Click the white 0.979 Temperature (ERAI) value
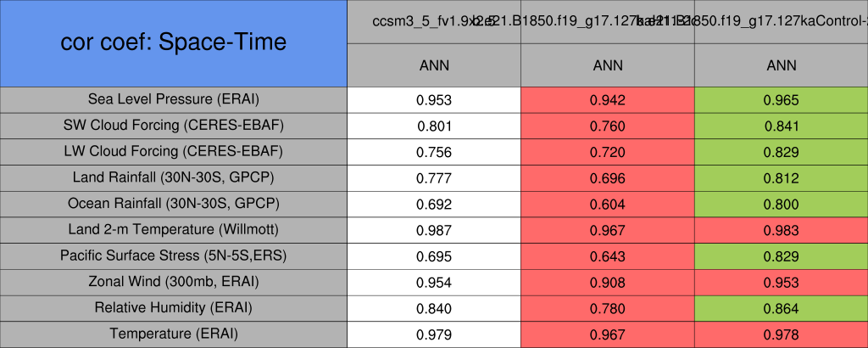The width and height of the screenshot is (868, 348). (x=434, y=334)
